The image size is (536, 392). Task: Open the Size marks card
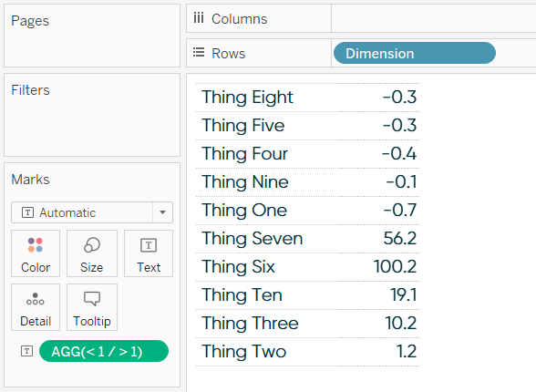point(91,253)
